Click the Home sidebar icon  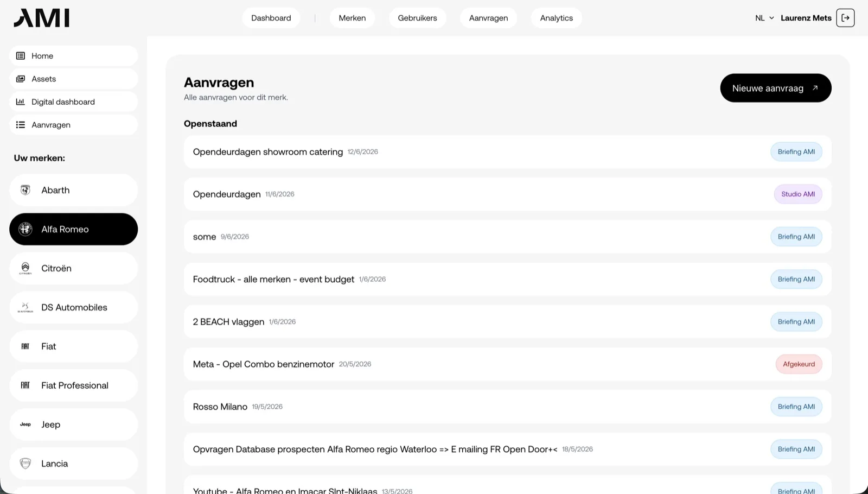[x=21, y=56]
